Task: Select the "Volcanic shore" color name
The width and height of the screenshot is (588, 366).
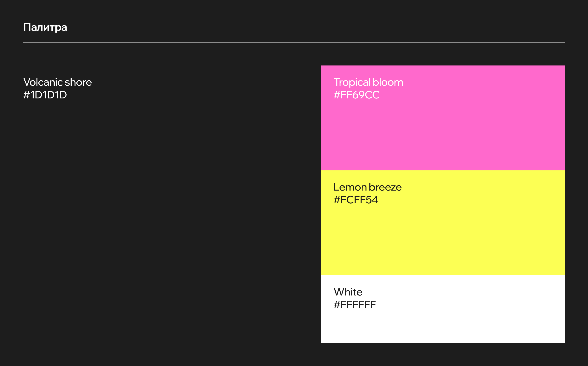Action: (x=57, y=82)
